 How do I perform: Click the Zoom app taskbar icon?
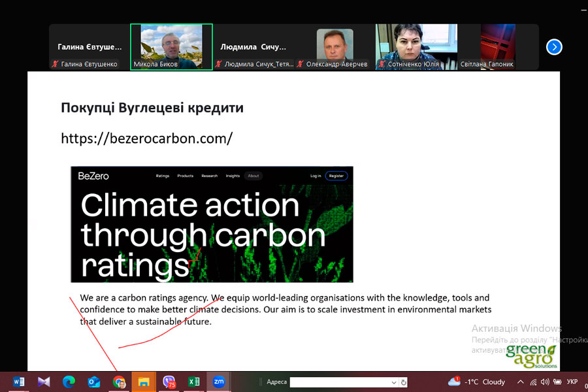coord(219,382)
